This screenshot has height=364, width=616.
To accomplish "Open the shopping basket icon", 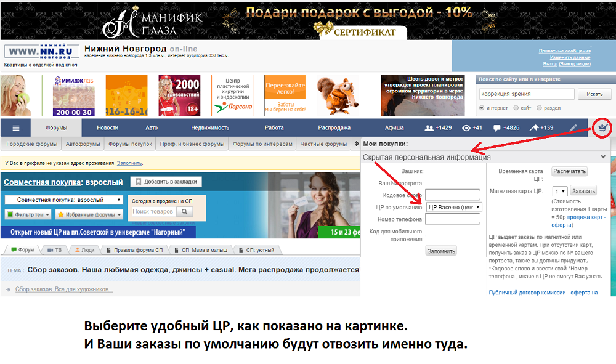I will (602, 127).
